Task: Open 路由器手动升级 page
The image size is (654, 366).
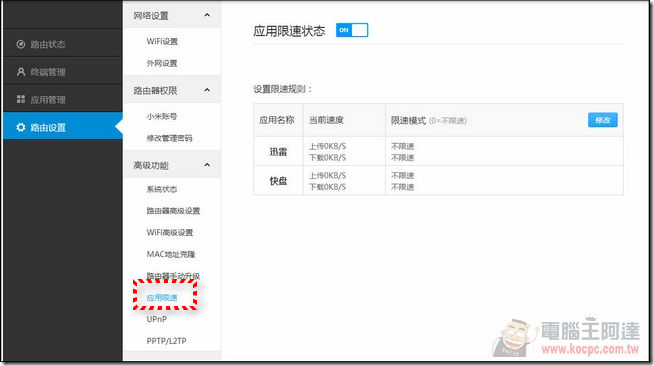Action: point(173,276)
